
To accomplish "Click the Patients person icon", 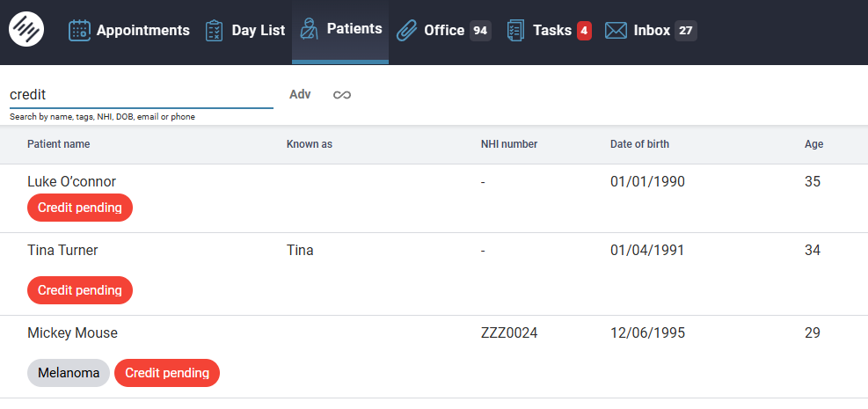I will pos(309,29).
